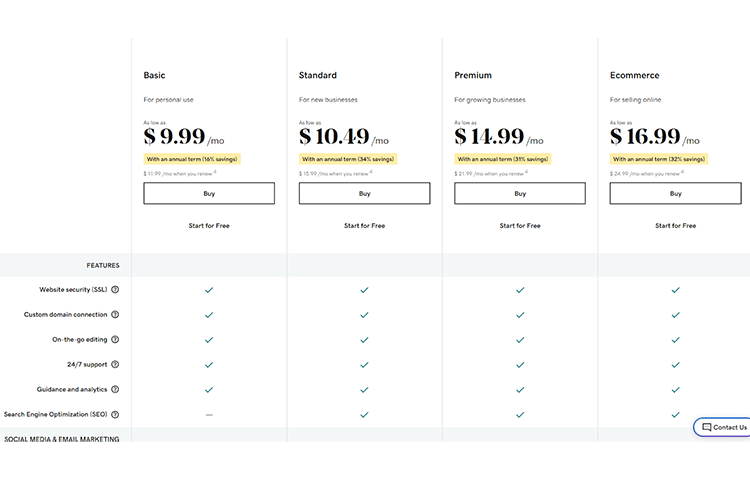The height and width of the screenshot is (480, 750).
Task: Purchase the Ecommerce plan with Buy
Action: (675, 193)
